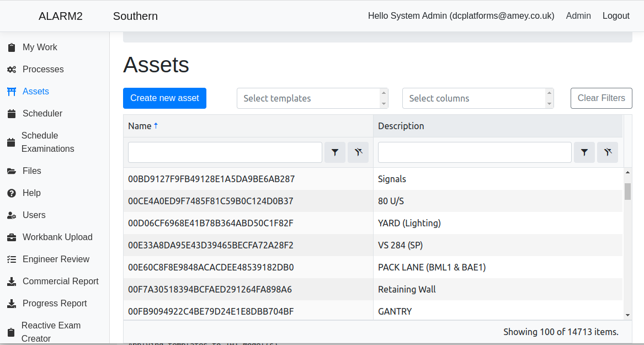Apply the Name column filter icon
The width and height of the screenshot is (644, 345).
(x=335, y=152)
